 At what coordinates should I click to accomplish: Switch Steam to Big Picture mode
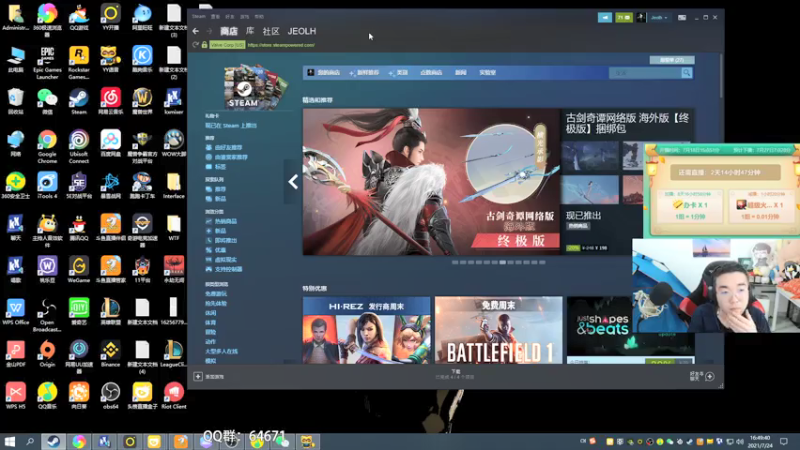pyautogui.click(x=682, y=17)
